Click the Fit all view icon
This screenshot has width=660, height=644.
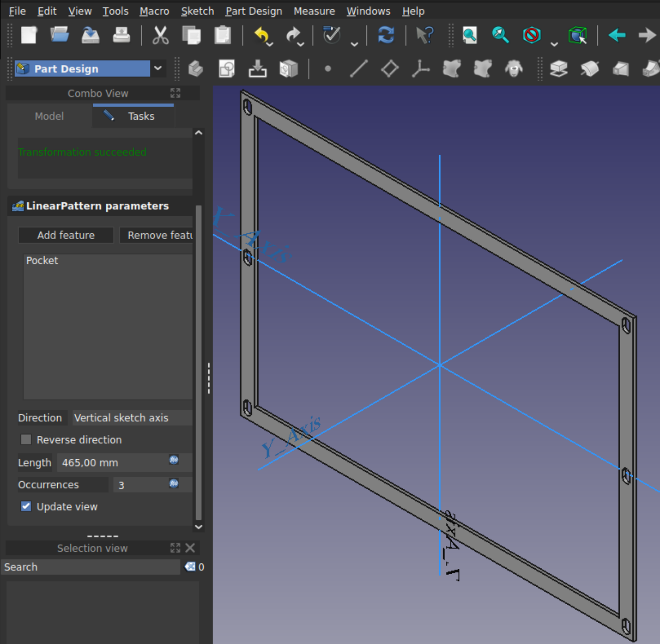click(469, 35)
